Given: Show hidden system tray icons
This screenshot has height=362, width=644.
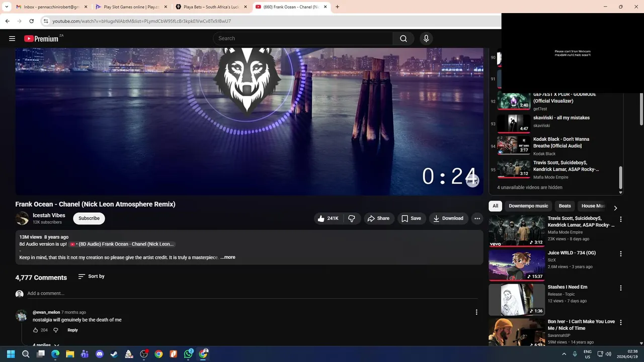Looking at the screenshot, I should tap(564, 354).
